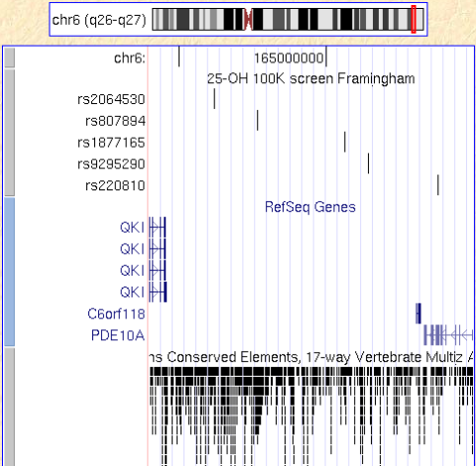The height and width of the screenshot is (466, 476).
Task: Click the gray side bar beside chr6 ruler
Action: click(10, 58)
